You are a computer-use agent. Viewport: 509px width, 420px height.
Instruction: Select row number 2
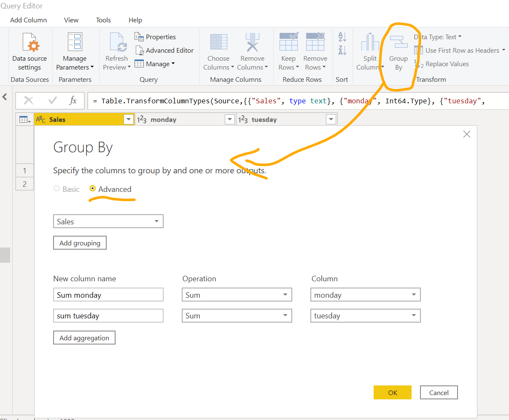coord(24,183)
